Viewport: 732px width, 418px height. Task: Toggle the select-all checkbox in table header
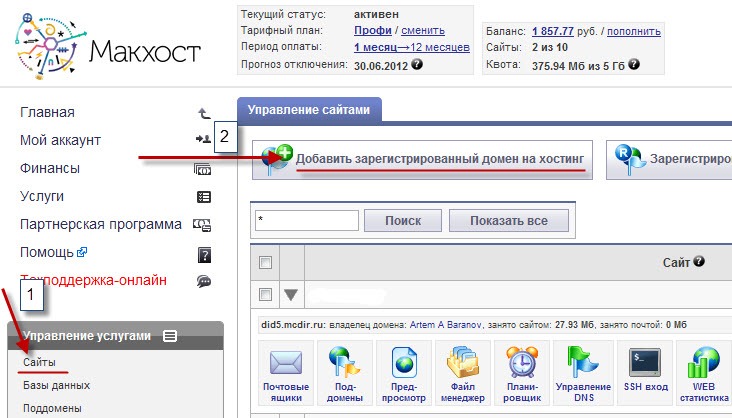pyautogui.click(x=265, y=262)
